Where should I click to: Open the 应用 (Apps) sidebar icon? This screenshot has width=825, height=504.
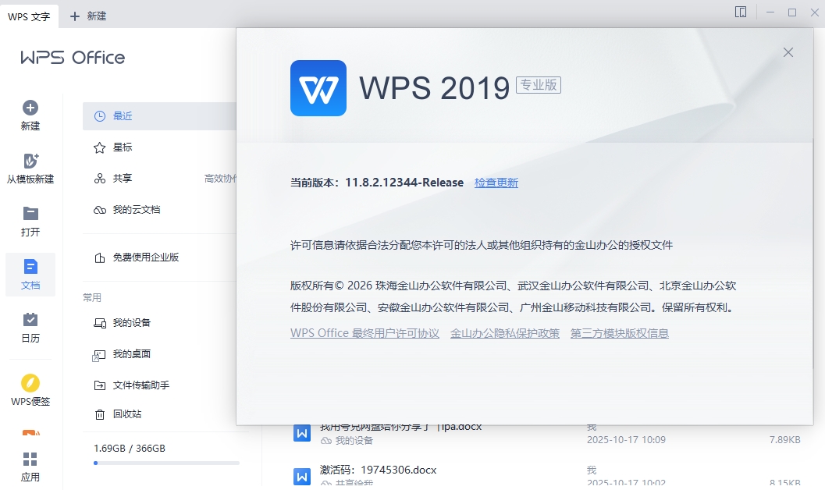click(x=30, y=467)
